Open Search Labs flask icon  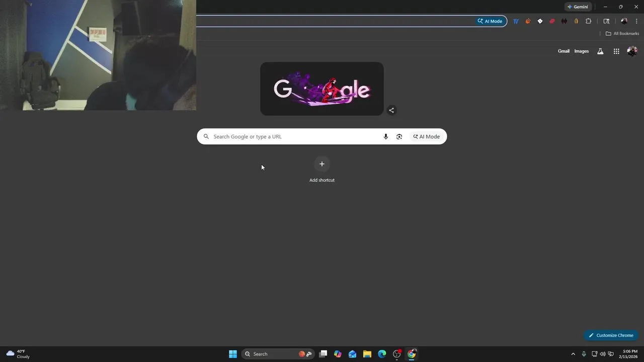[x=600, y=51]
